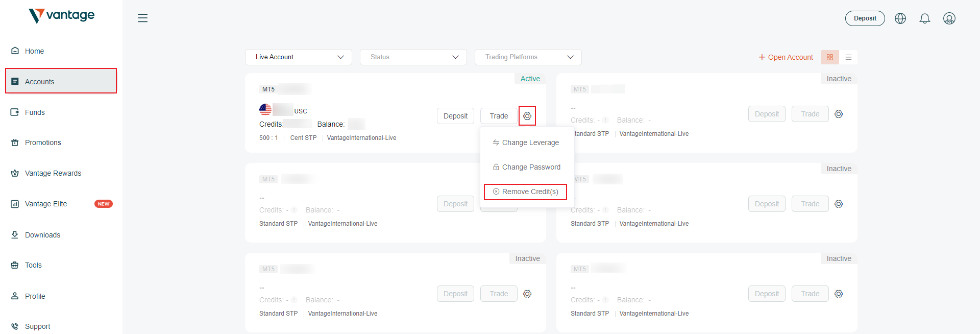Click the Credits info icon on the middle-right card
The image size is (980, 334).
[605, 210]
